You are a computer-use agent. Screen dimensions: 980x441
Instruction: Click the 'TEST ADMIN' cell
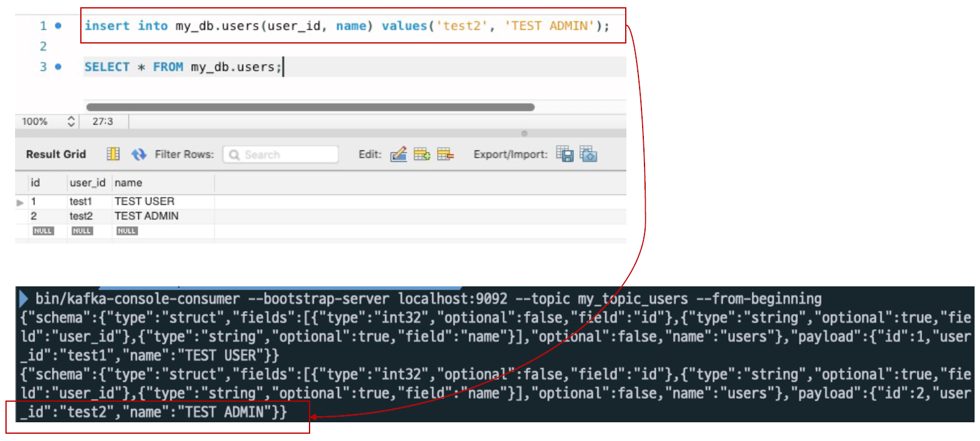click(147, 216)
